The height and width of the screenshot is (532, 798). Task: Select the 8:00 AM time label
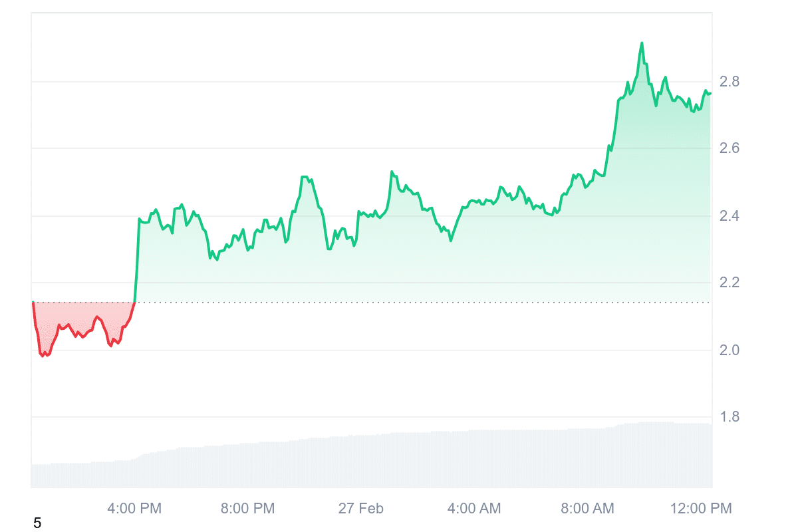point(587,509)
